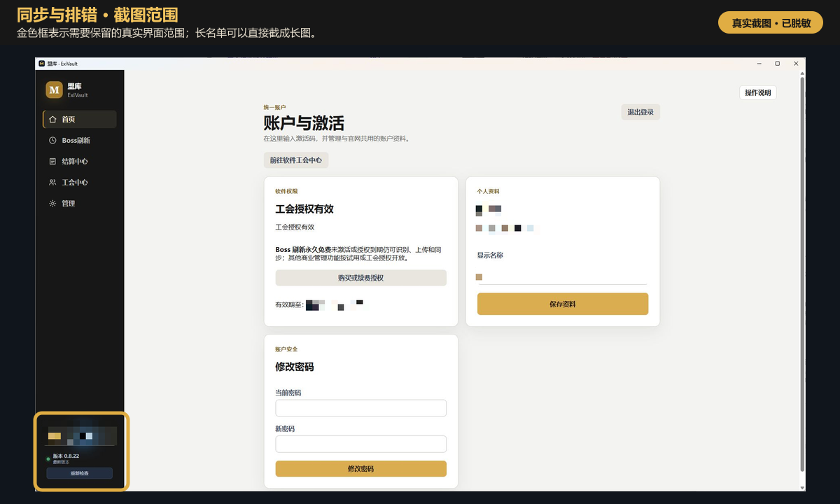Click 重新检查 under the version info

pos(79,473)
